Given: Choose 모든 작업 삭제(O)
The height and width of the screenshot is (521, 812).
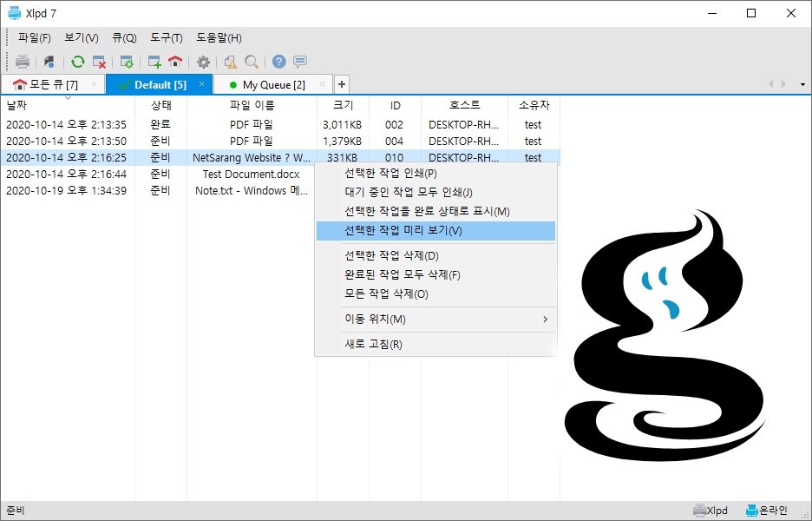Looking at the screenshot, I should point(435,294).
